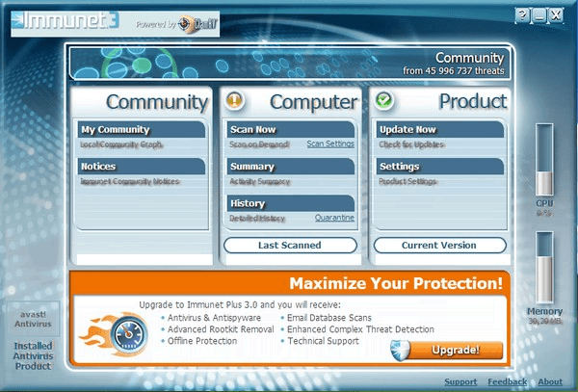Open the History section

[291, 203]
